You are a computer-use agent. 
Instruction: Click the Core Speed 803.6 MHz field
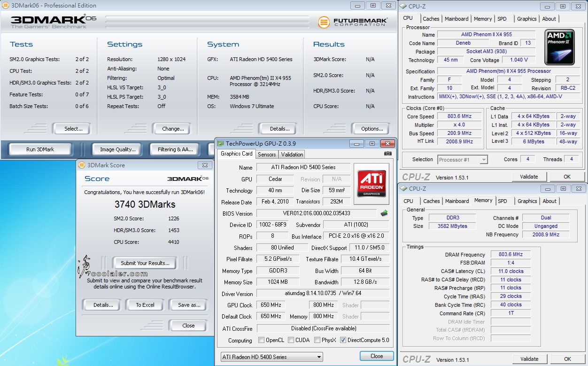coord(459,117)
